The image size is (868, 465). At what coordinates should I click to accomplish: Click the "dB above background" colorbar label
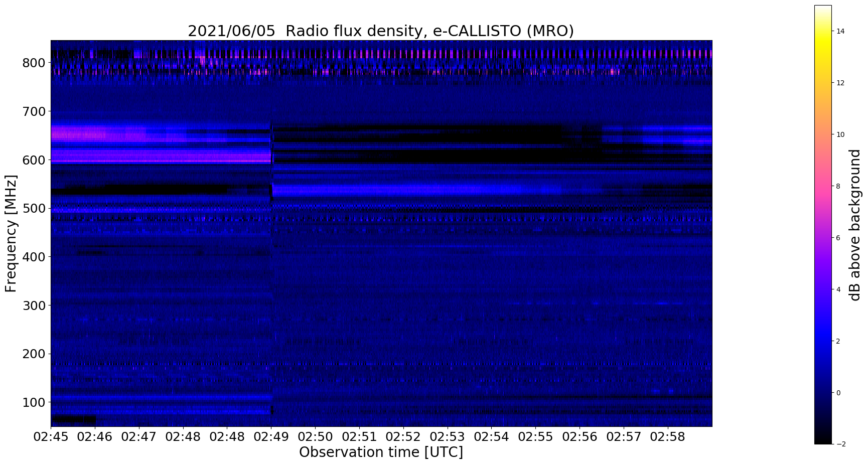(855, 225)
